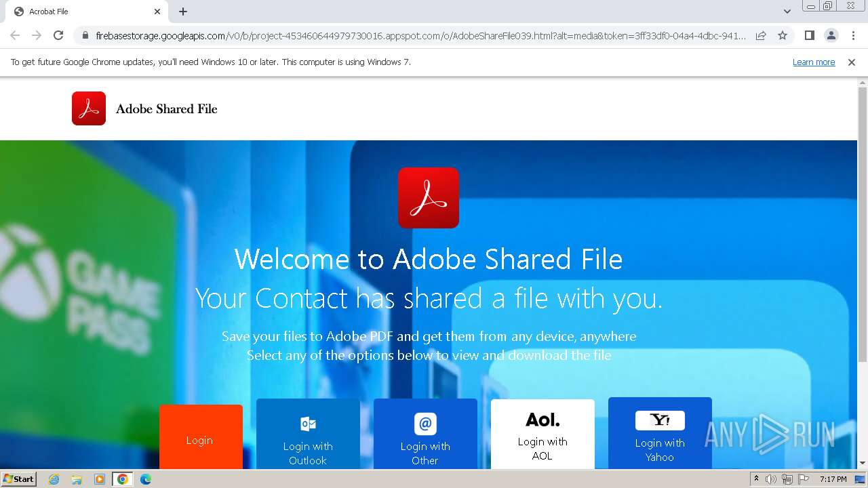This screenshot has height=488, width=868.
Task: Close the Acrobat File tab
Action: point(157,12)
